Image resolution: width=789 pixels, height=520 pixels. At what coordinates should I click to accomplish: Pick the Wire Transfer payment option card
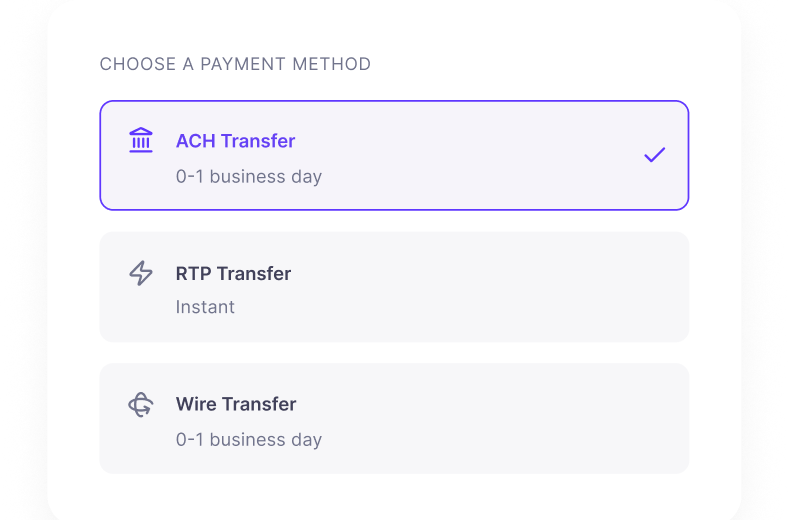pos(394,418)
